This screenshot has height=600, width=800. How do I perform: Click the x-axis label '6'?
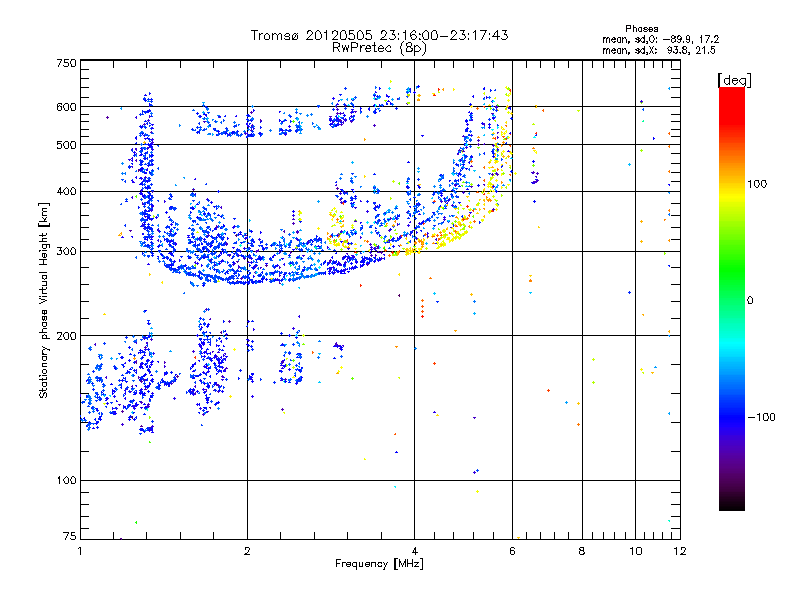(x=512, y=551)
